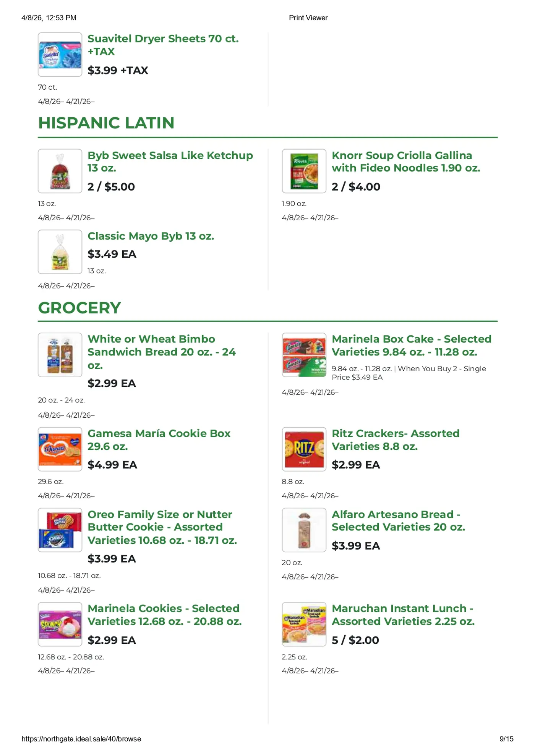
Task: Open the Marinela Box Cake image
Action: point(304,355)
